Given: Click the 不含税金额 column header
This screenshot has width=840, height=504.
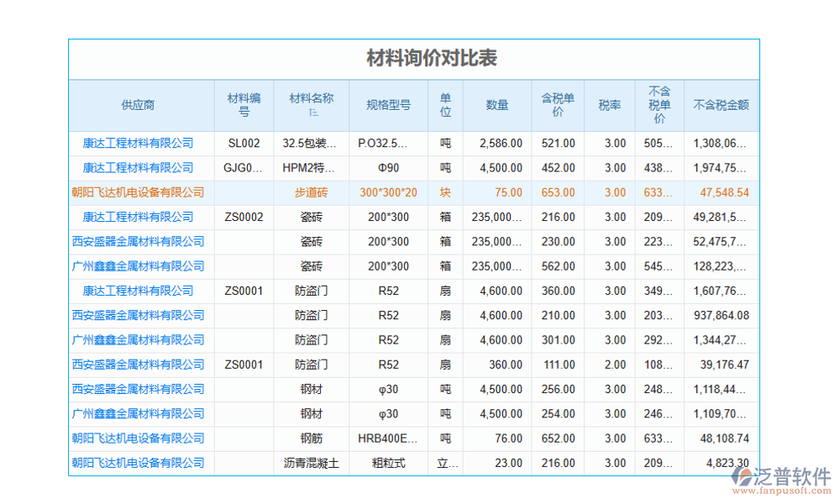Looking at the screenshot, I should tap(723, 105).
